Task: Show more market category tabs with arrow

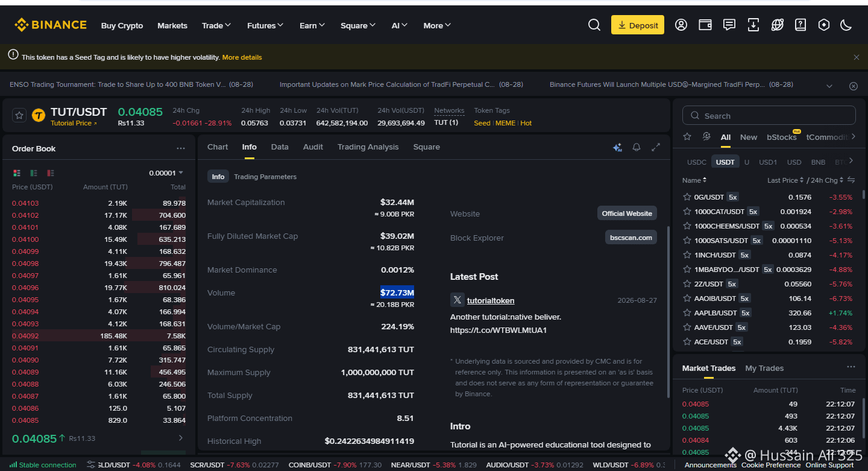Action: point(852,137)
